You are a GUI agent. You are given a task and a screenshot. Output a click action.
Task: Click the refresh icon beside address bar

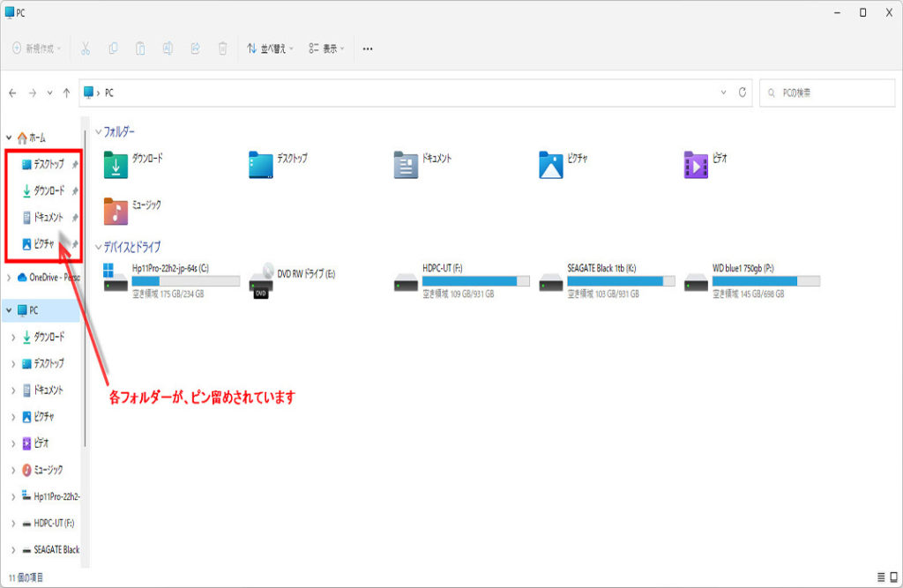743,93
